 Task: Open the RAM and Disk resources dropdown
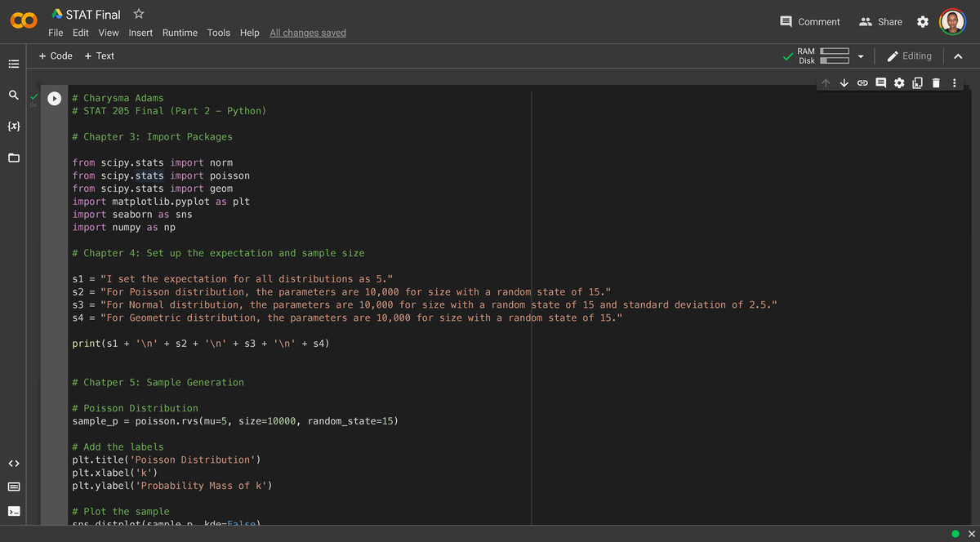(861, 56)
